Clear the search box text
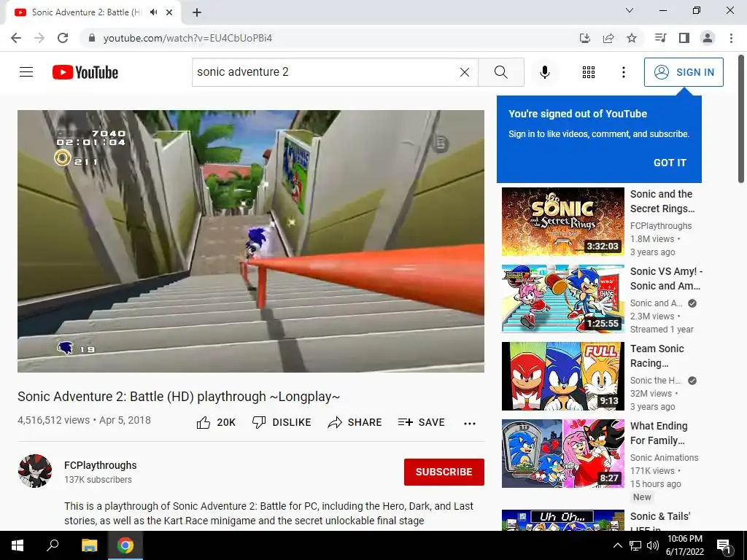The image size is (747, 560). [x=465, y=72]
